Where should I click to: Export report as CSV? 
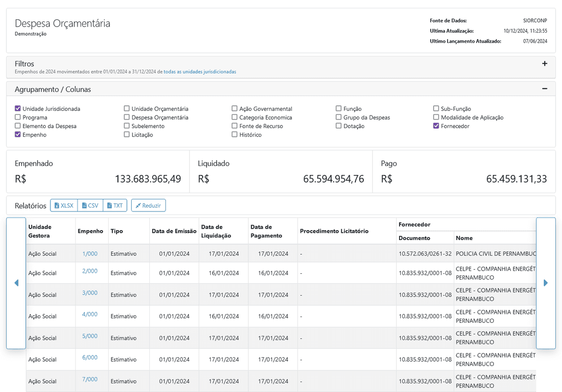[91, 206]
